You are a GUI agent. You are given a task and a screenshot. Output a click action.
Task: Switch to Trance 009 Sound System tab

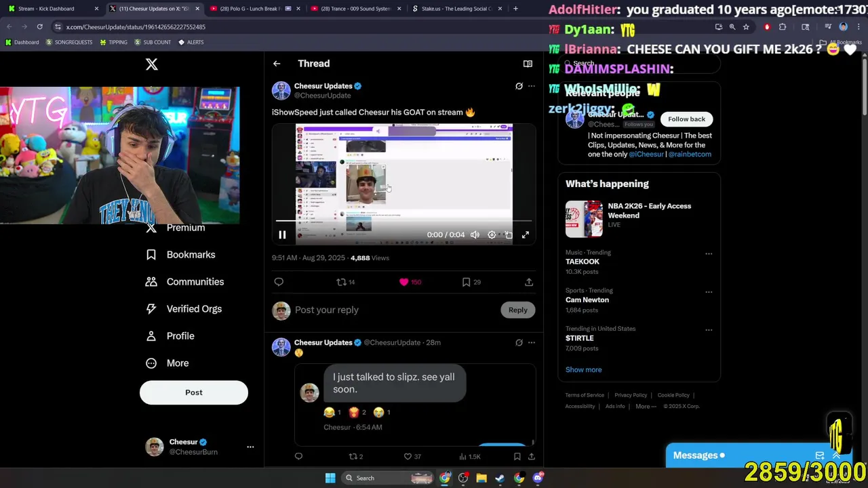click(355, 9)
